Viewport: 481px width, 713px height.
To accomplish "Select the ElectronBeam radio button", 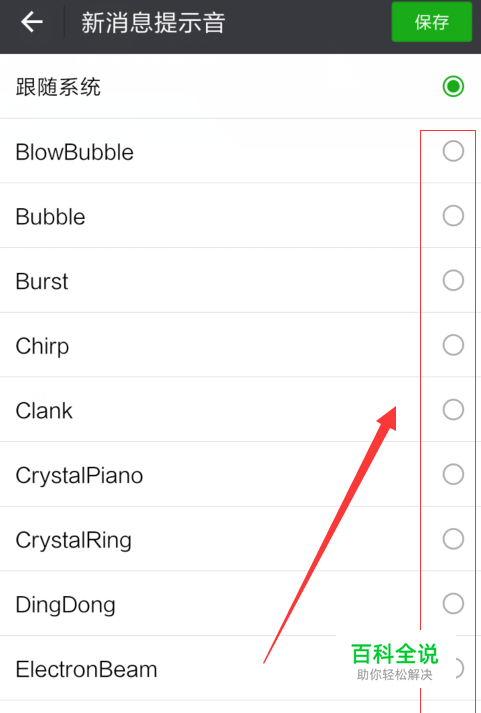I will (457, 668).
